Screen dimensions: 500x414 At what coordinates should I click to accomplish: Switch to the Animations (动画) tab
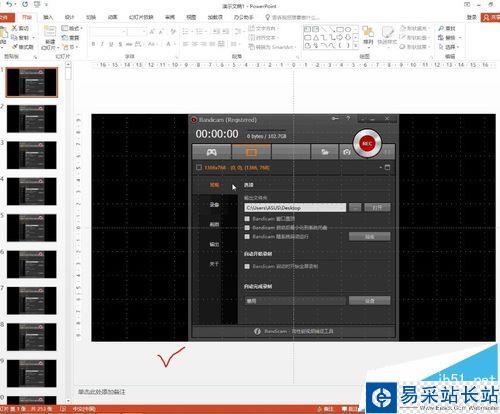(x=112, y=17)
